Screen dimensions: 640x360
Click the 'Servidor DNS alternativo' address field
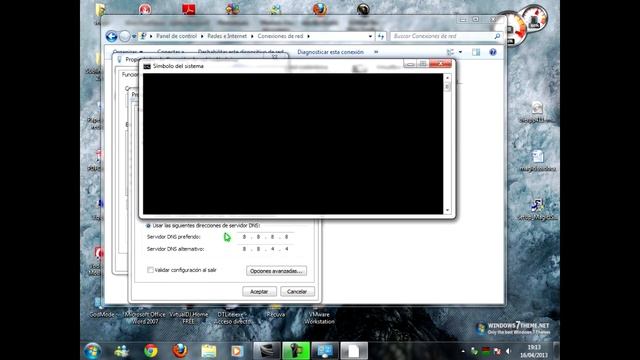[265, 249]
